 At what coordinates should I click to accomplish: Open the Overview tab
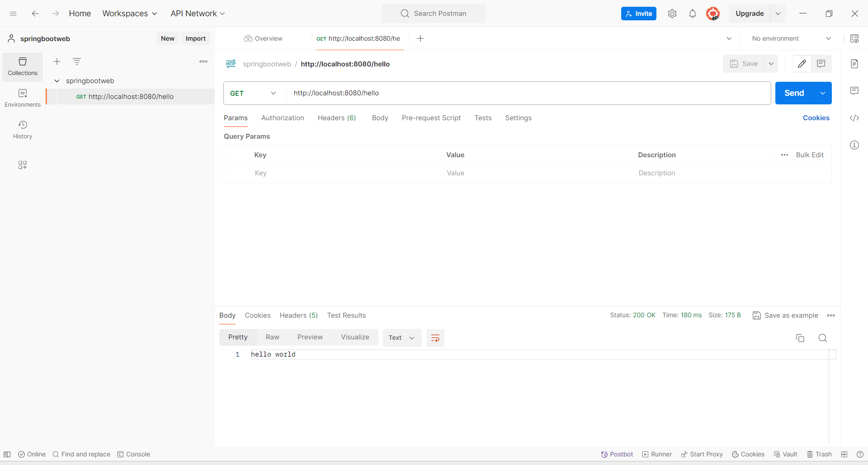(x=263, y=38)
